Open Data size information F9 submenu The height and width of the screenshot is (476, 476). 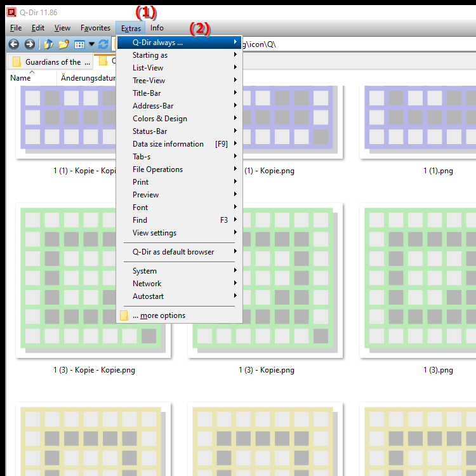[179, 144]
